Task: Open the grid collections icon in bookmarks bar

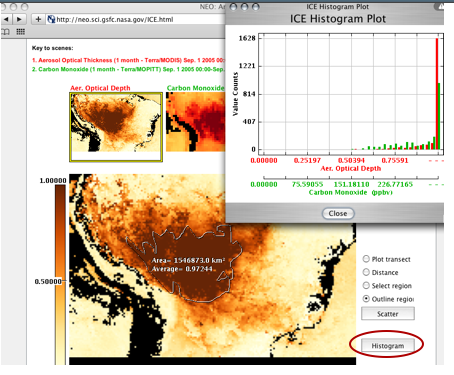Action: click(x=21, y=32)
